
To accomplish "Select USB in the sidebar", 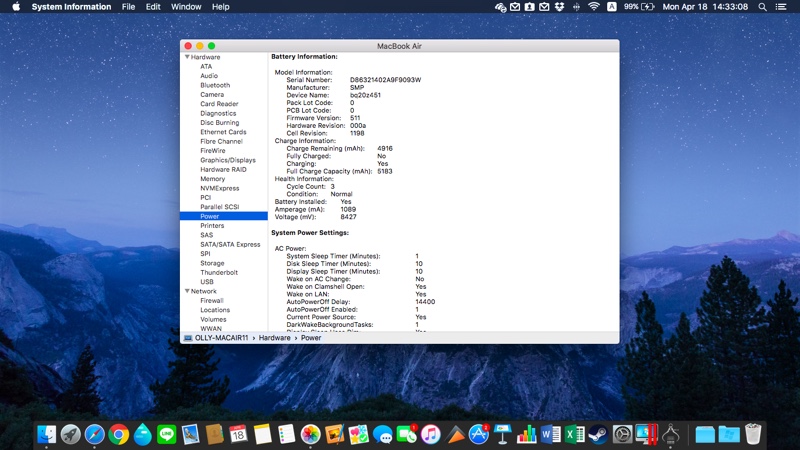I will click(207, 282).
